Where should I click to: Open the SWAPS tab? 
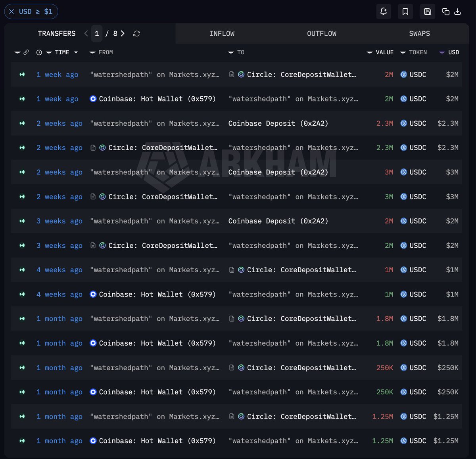tap(419, 34)
